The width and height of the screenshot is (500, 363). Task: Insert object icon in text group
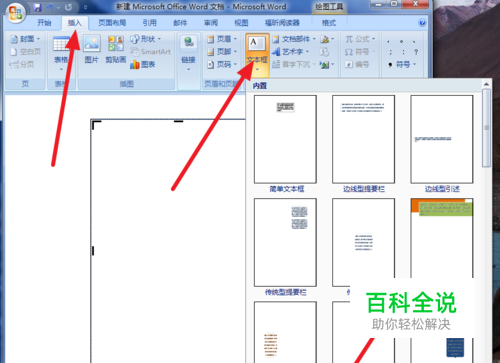click(x=327, y=64)
